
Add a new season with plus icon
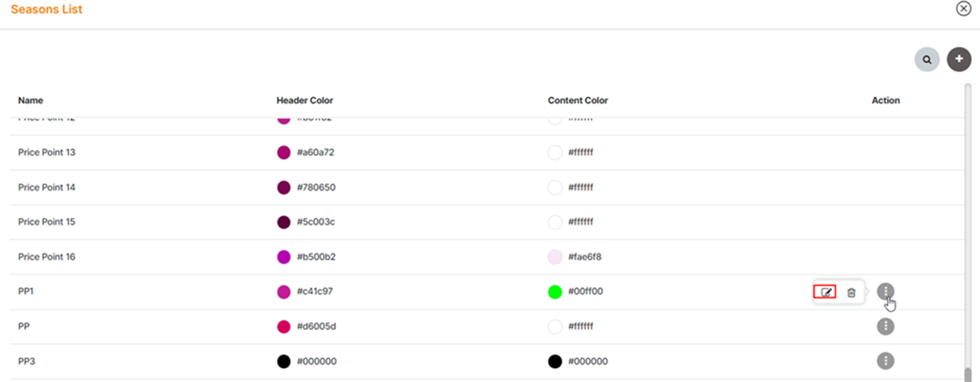959,59
